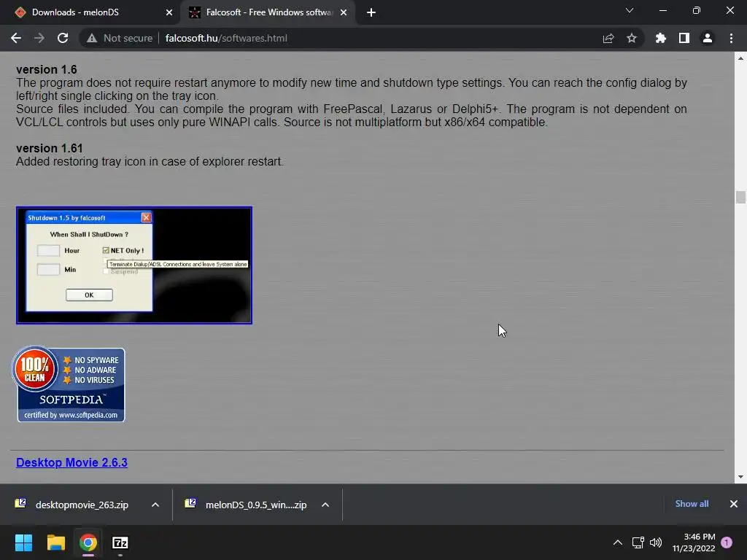This screenshot has height=560, width=747.
Task: Click the address bar URL falcosoft.hu/softwares.html
Action: pos(226,38)
